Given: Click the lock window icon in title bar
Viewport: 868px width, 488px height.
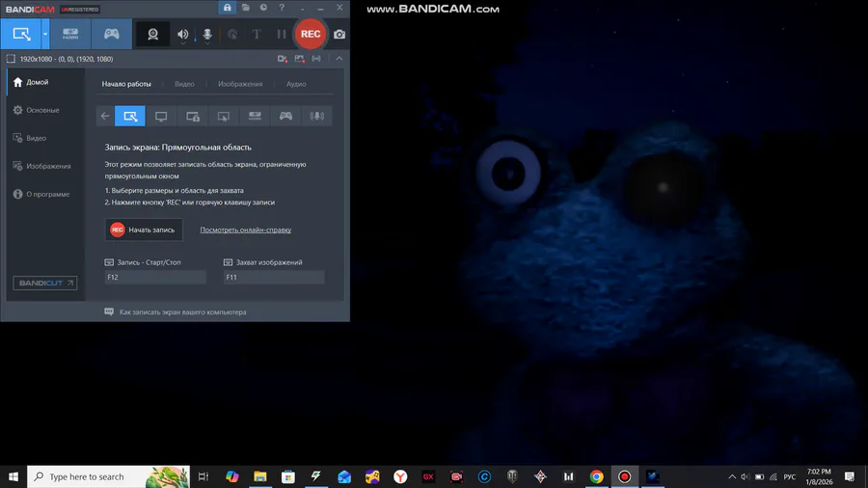Looking at the screenshot, I should (227, 8).
